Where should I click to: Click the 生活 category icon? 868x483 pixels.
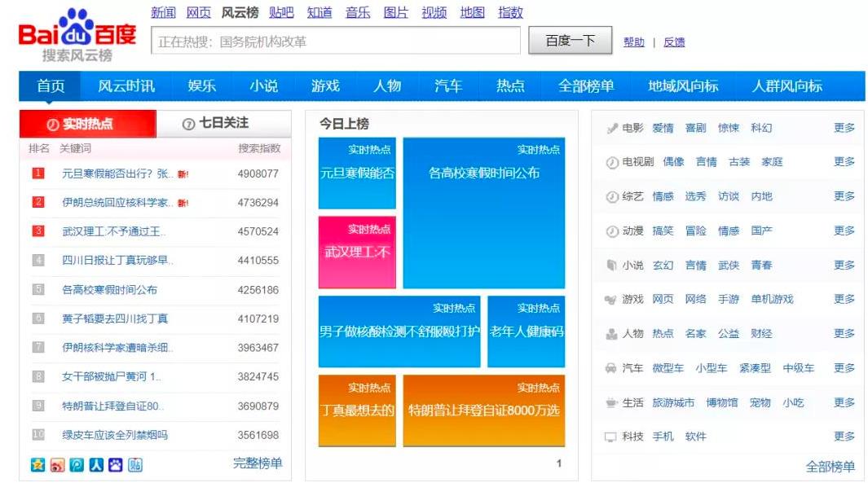[611, 403]
